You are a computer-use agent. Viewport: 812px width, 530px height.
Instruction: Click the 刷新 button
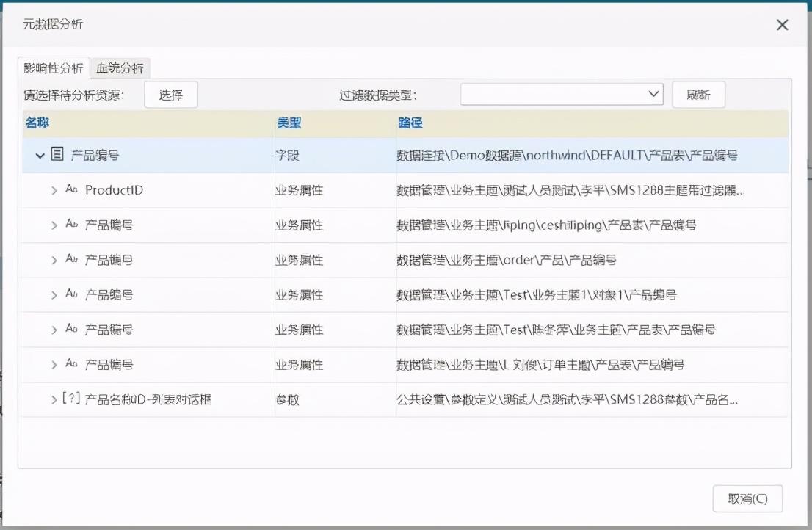tap(698, 94)
